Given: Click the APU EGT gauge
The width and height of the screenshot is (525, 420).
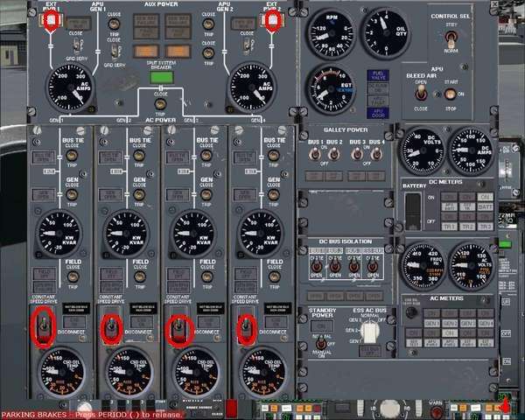Looking at the screenshot, I should click(329, 90).
